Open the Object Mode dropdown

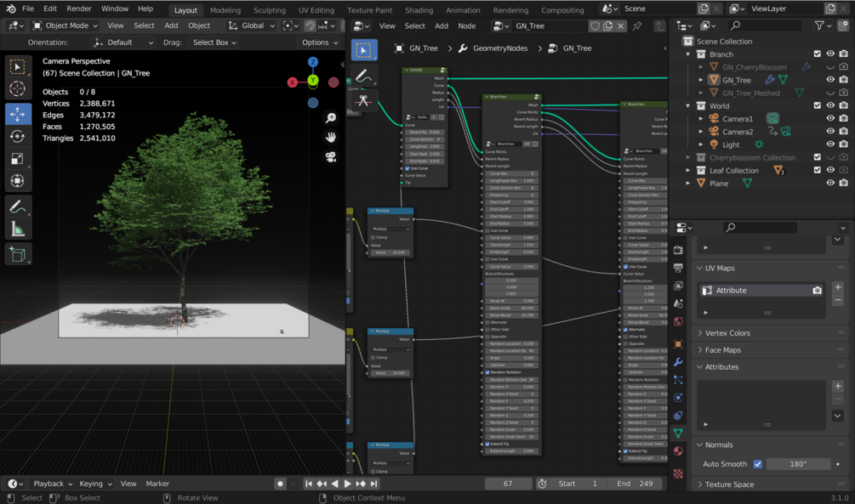point(65,25)
